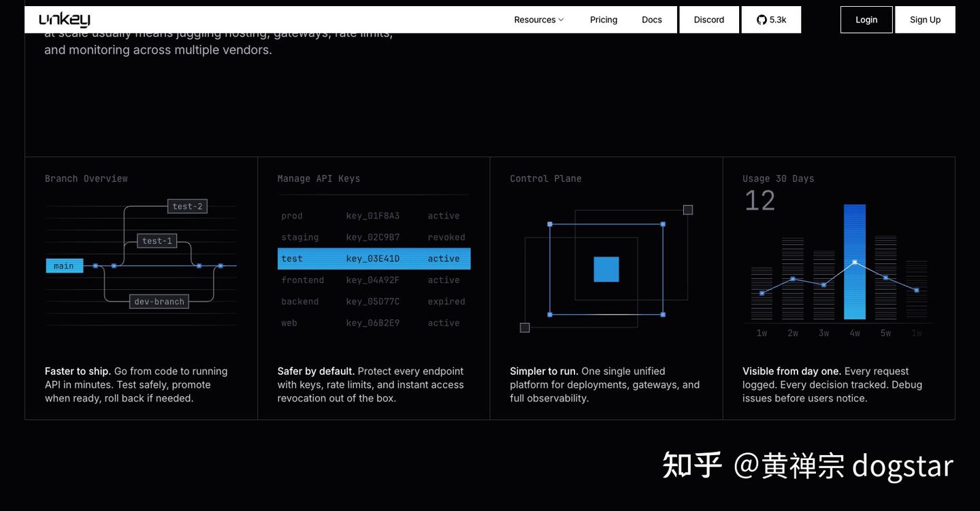The height and width of the screenshot is (511, 980).
Task: Open the Pricing page
Action: (x=604, y=20)
